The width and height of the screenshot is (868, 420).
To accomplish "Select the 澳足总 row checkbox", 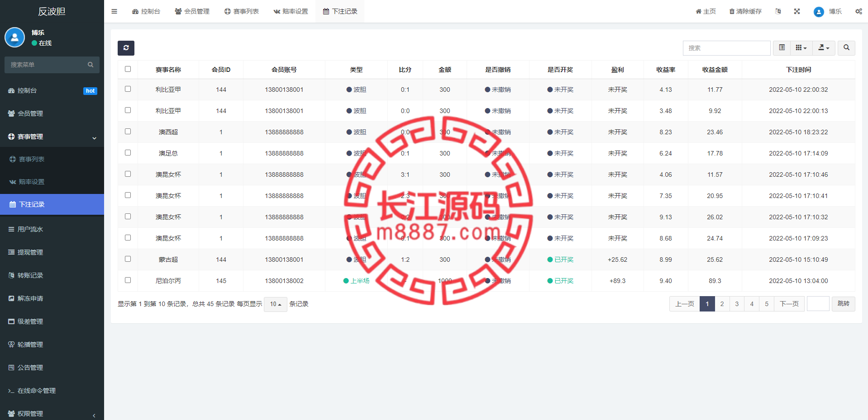I will (x=128, y=153).
